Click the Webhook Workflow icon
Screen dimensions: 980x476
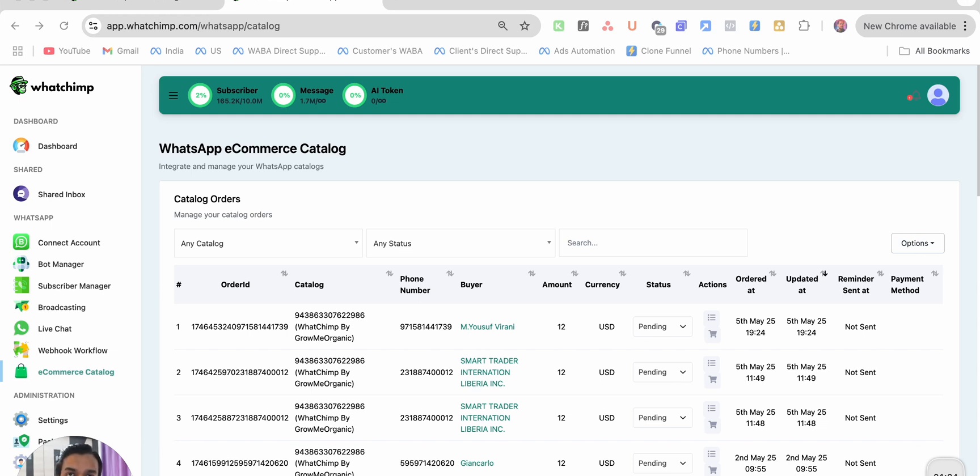pyautogui.click(x=21, y=350)
